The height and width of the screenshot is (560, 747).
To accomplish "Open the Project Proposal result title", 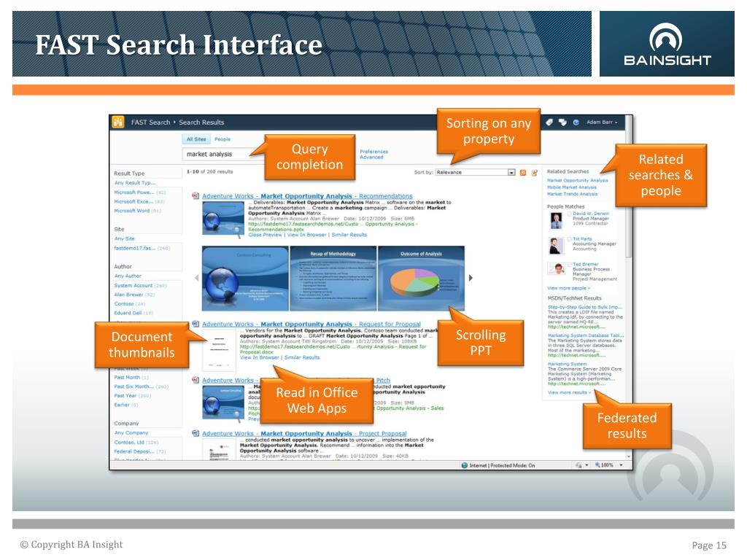I will [x=304, y=433].
